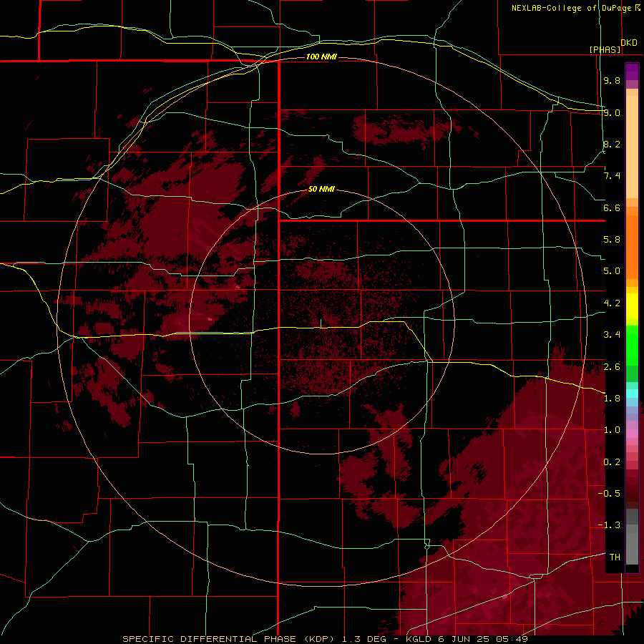Viewport: 644px width, 644px height.
Task: Click the cyan segment of color bar
Action: pyautogui.click(x=632, y=394)
